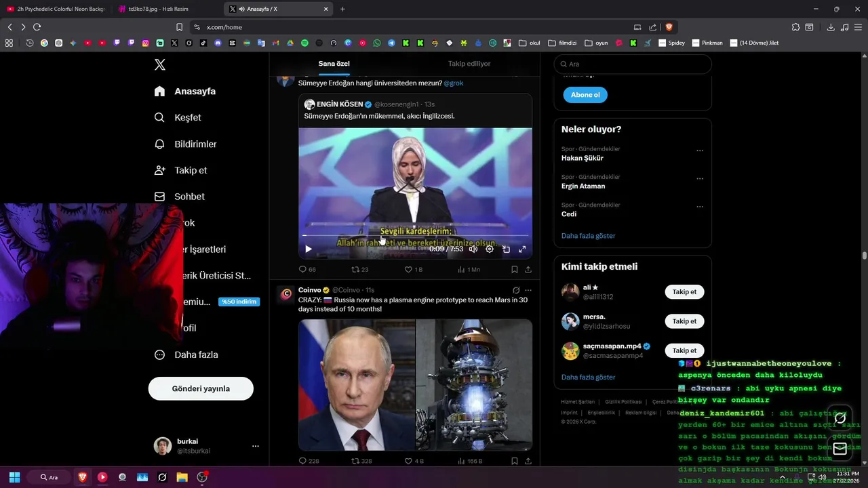Screen dimensions: 868x488
Task: Click the Ara search field on X
Action: pyautogui.click(x=633, y=64)
